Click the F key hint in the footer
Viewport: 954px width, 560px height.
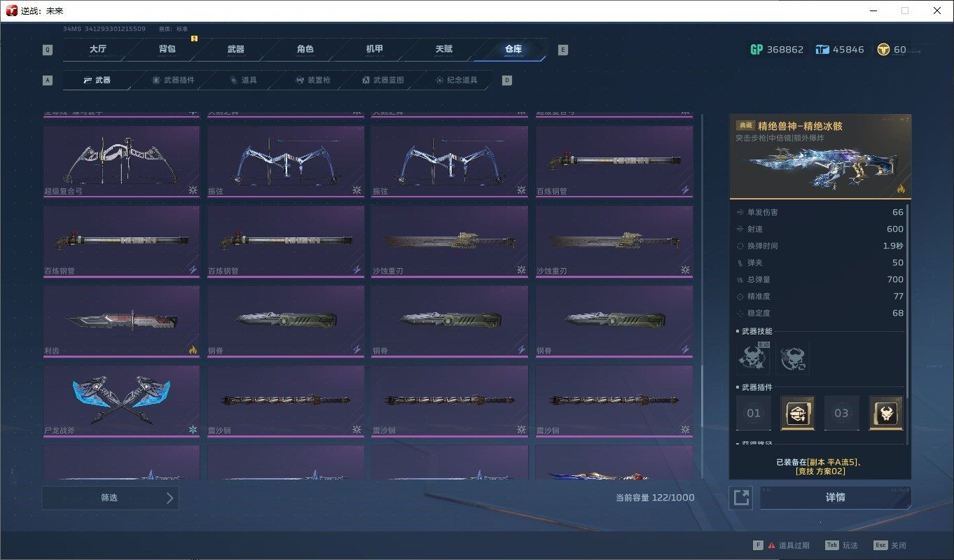click(758, 545)
